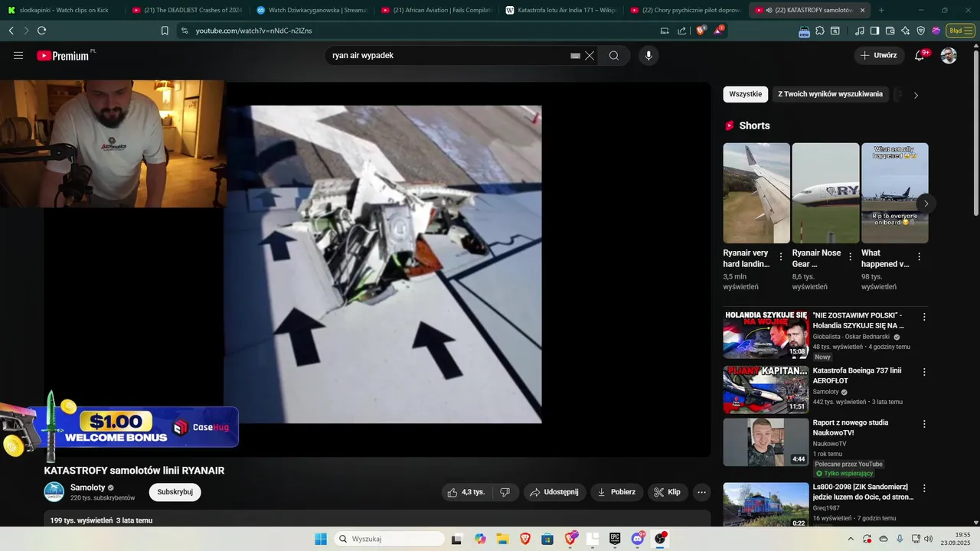Open Brave Shields lion icon

[701, 31]
